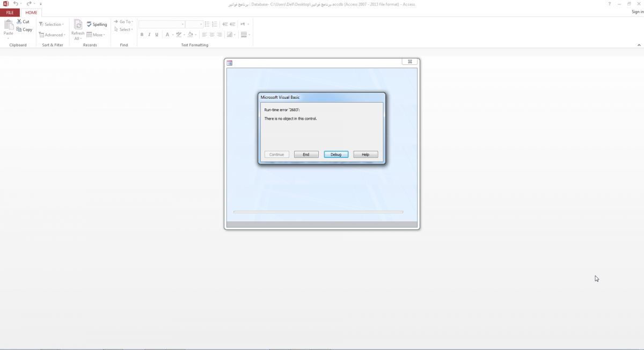The width and height of the screenshot is (644, 350).
Task: Restore down the Access window
Action: click(629, 4)
